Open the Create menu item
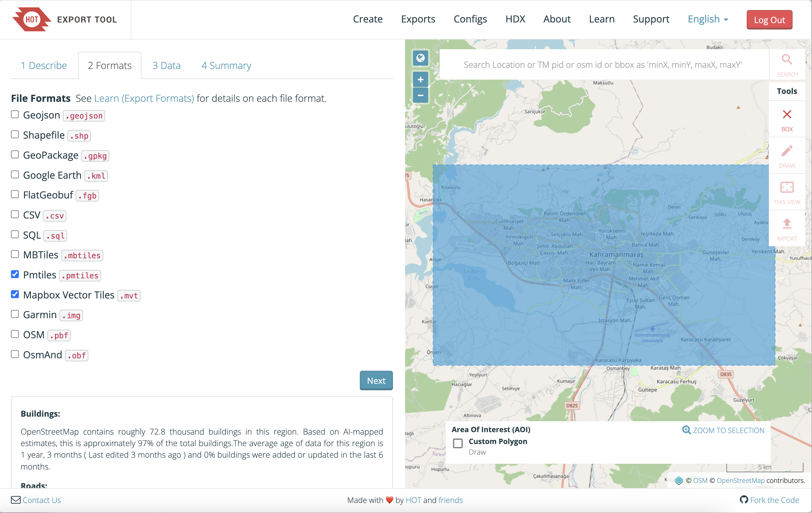812x513 pixels. click(x=367, y=19)
